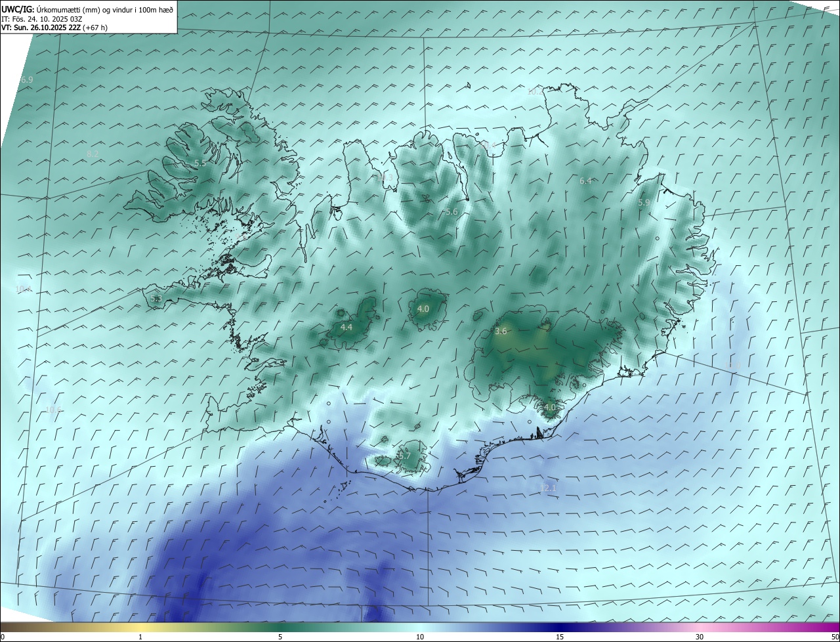Select the 8.2 value over the sea
The width and height of the screenshot is (840, 642).
point(93,154)
